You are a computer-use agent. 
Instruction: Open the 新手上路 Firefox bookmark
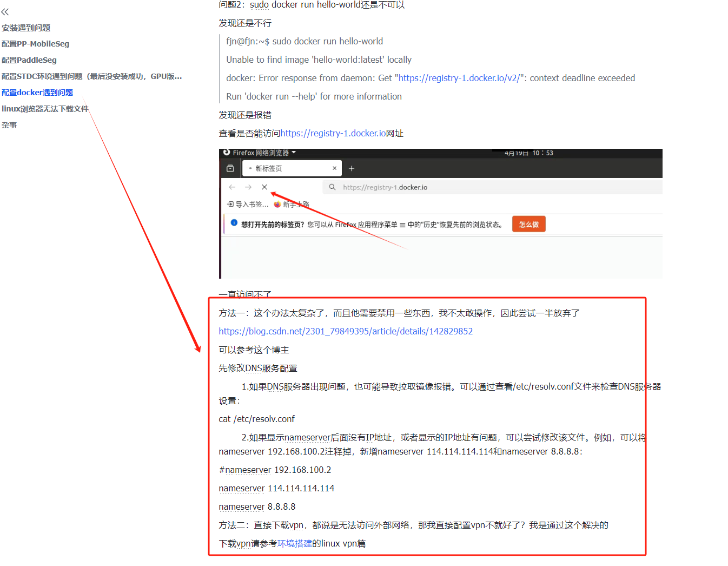tap(293, 204)
